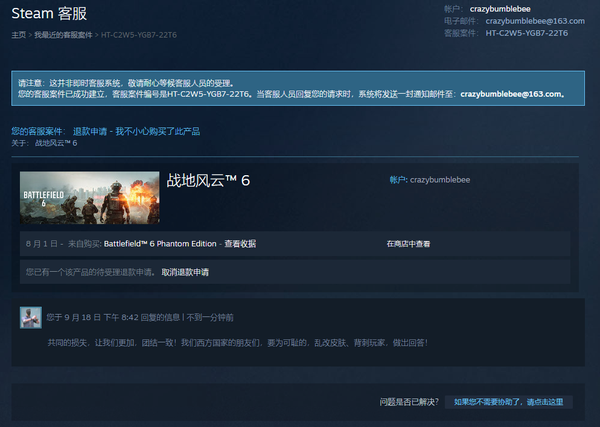The width and height of the screenshot is (600, 427).
Task: Click 帐户: crazybumblebee beside the game title
Action: pyautogui.click(x=429, y=180)
